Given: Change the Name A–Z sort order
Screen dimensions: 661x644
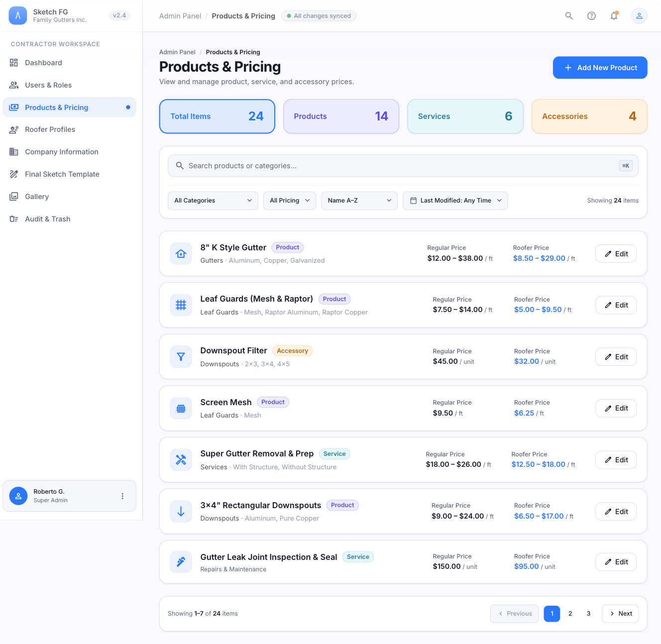Looking at the screenshot, I should (x=359, y=201).
